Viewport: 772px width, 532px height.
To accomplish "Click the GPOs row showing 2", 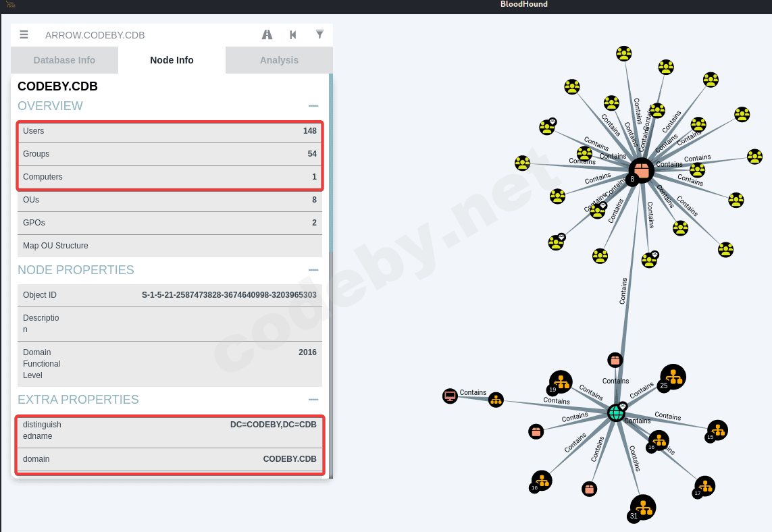I will click(170, 223).
